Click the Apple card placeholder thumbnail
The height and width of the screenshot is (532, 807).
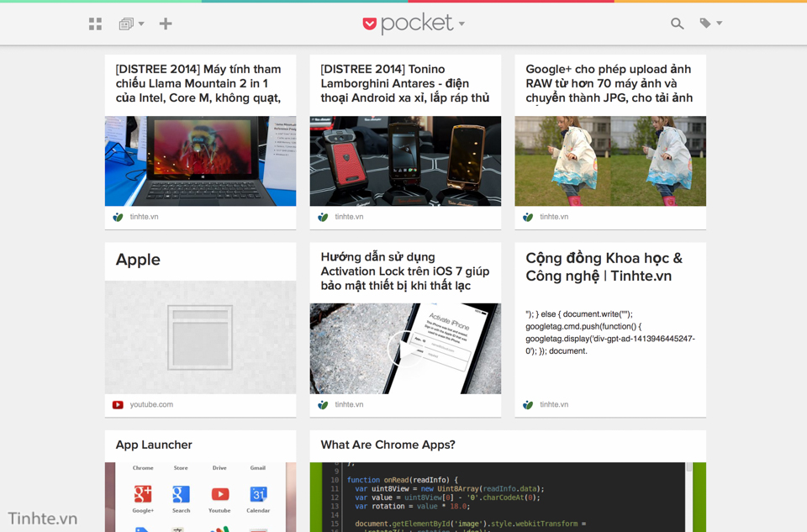click(x=200, y=338)
